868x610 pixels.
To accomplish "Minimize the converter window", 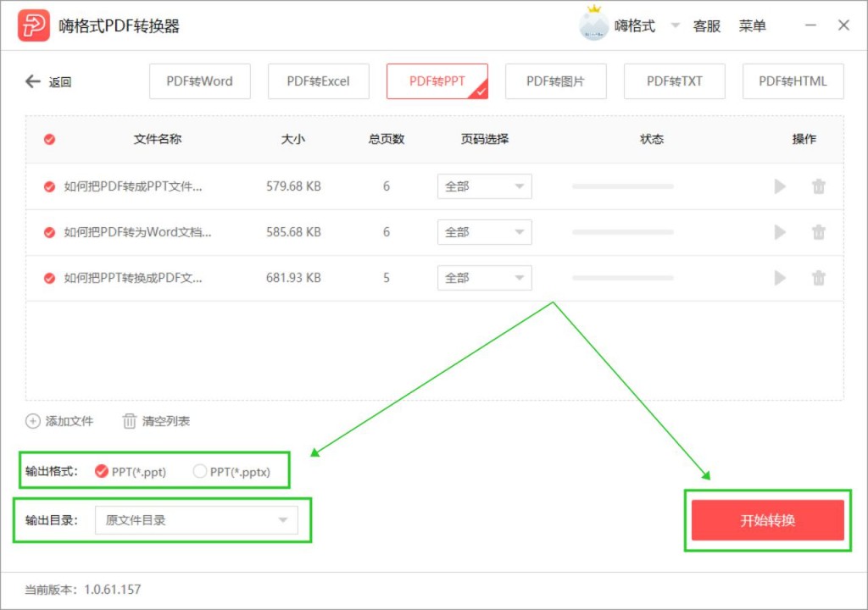I will point(810,25).
